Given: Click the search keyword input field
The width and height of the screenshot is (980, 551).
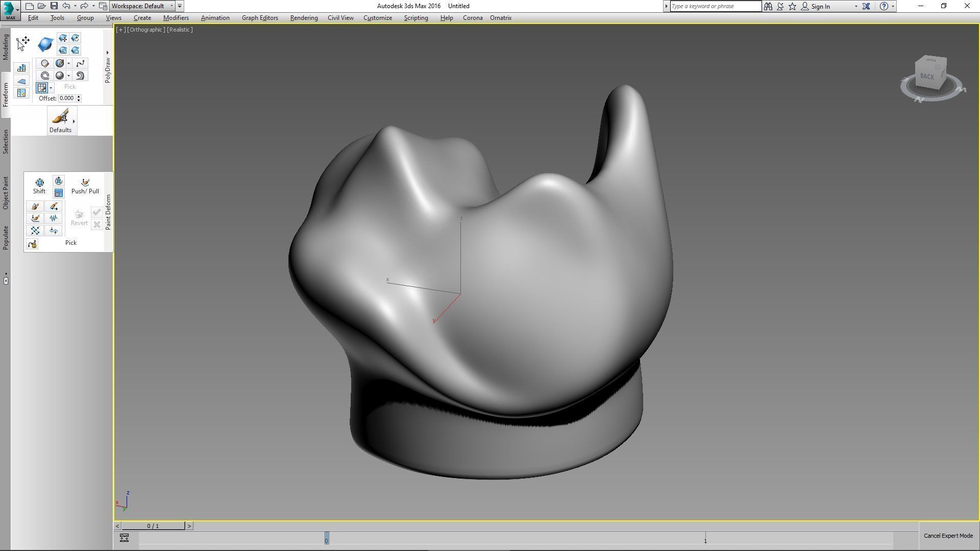Looking at the screenshot, I should pos(716,6).
